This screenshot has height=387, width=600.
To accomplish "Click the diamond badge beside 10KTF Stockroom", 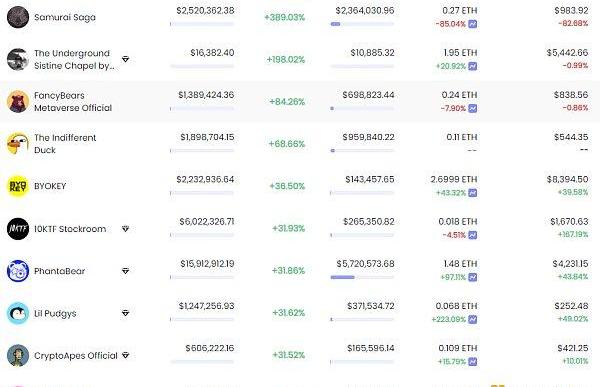I will (126, 229).
